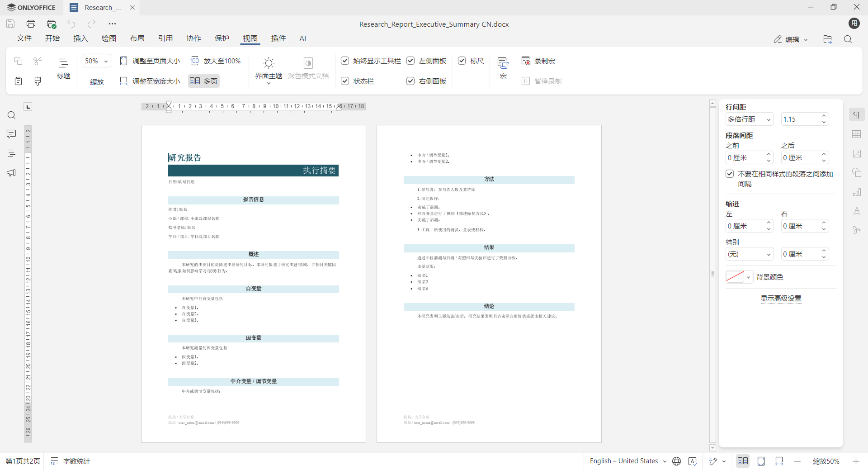This screenshot has width=868, height=470.
Task: Open Text Art settings in the right sidebar
Action: pyautogui.click(x=857, y=211)
